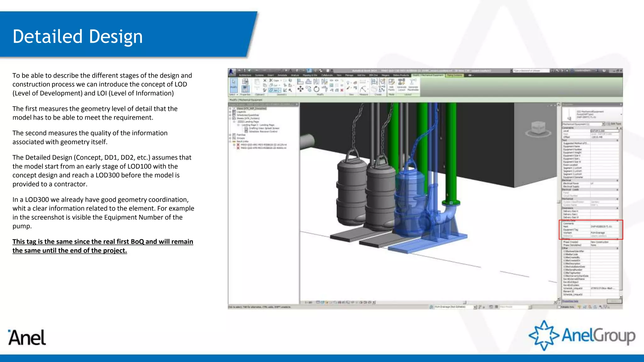
Task: Click the Move tool icon
Action: point(300,89)
